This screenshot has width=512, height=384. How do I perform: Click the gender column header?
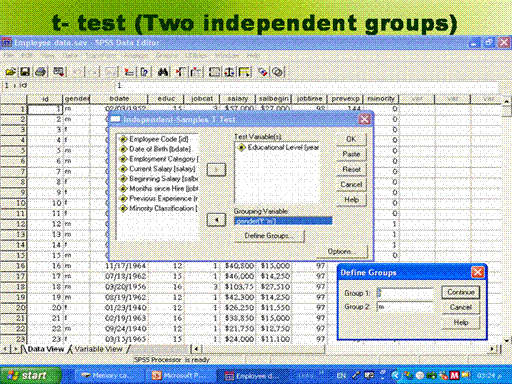click(76, 99)
